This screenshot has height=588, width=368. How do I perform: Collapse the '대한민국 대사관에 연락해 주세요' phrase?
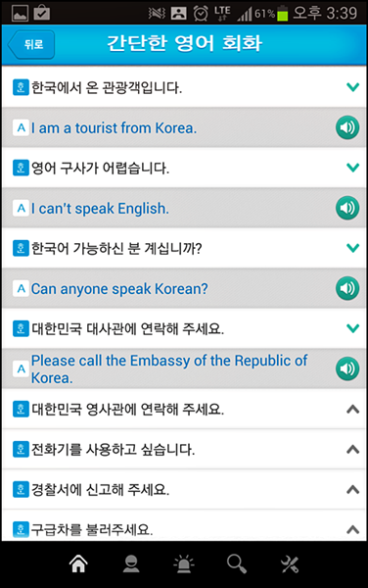click(352, 328)
